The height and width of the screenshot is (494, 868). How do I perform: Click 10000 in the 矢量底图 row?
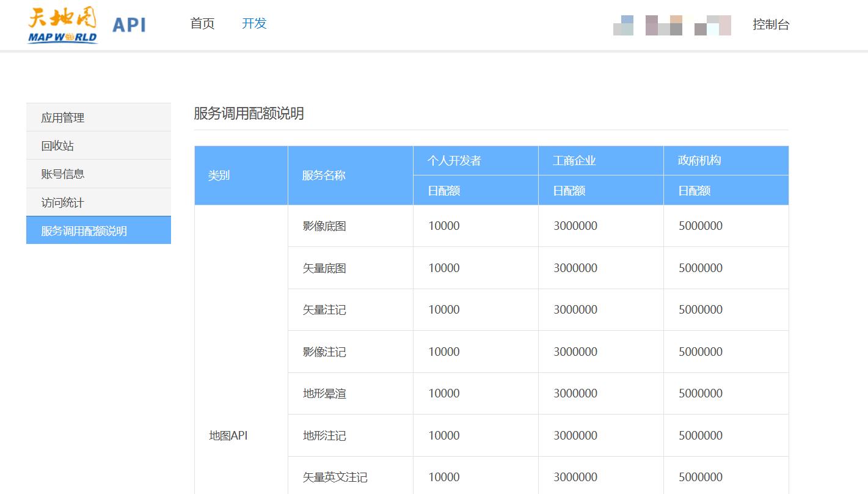444,268
